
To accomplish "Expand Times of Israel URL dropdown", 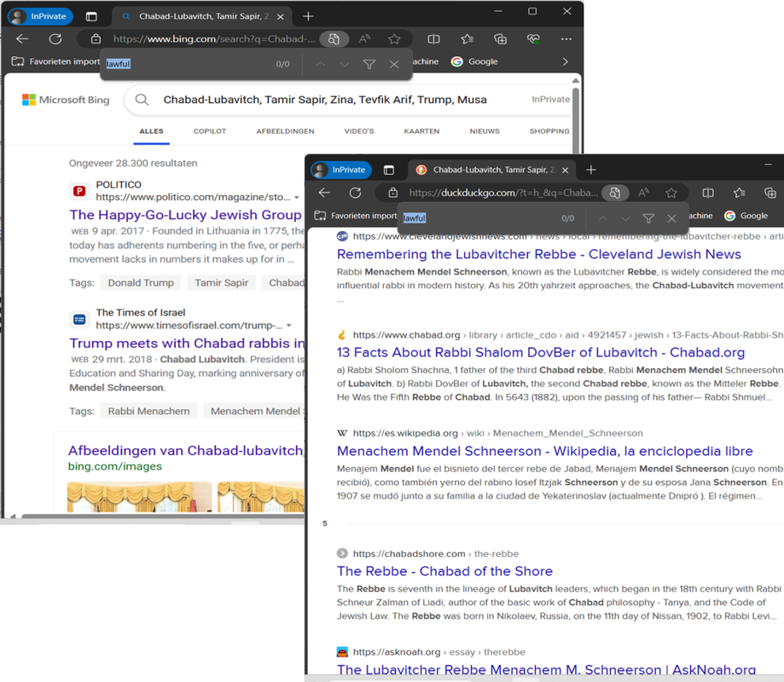I will pyautogui.click(x=289, y=326).
